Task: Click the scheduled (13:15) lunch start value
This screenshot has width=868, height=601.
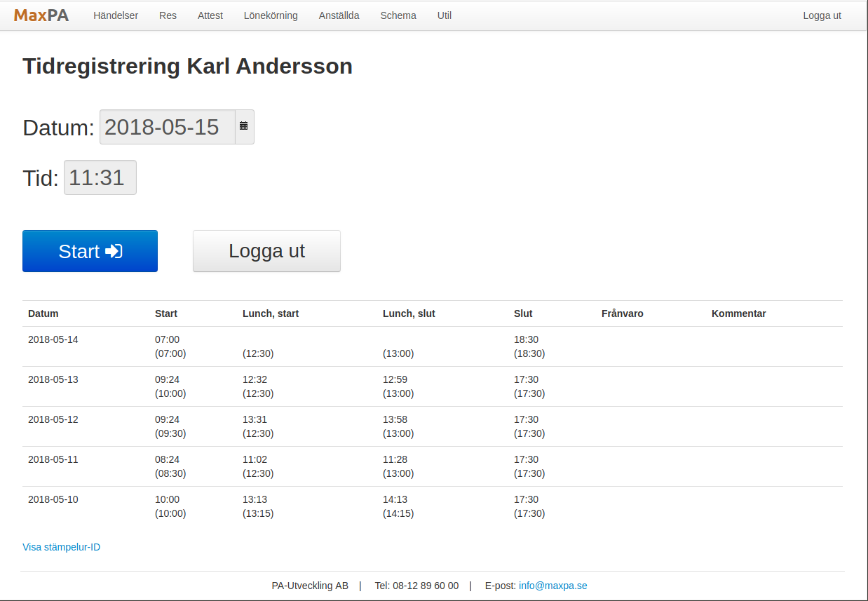Action: pyautogui.click(x=258, y=513)
